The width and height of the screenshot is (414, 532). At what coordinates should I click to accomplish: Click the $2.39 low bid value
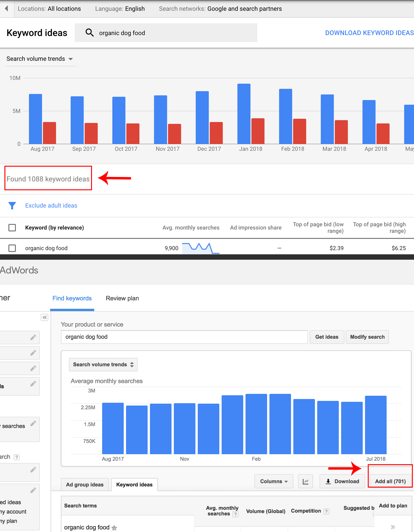point(337,248)
